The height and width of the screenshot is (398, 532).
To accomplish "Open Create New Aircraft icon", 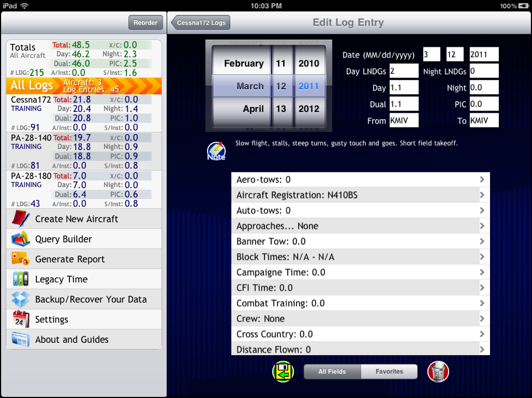I will tap(21, 219).
